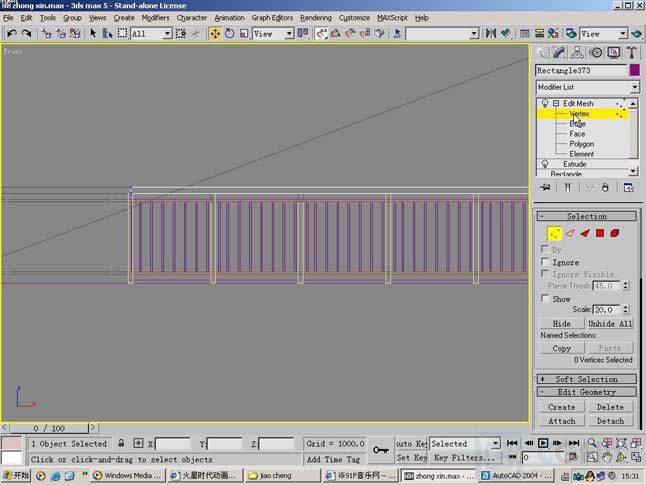Expand the Soft Selection rollout
The image size is (646, 485).
(x=587, y=379)
